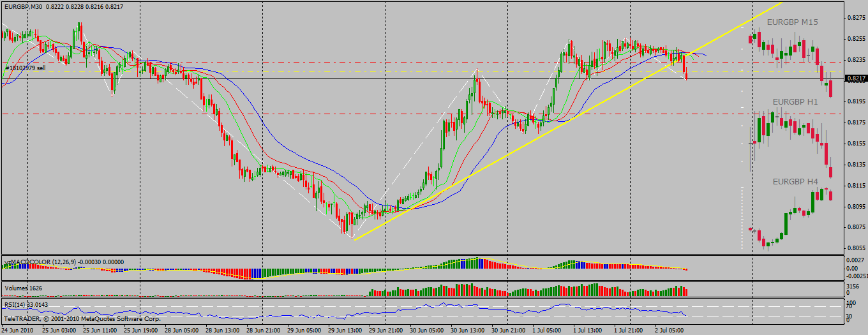Click price axis value 0.8055

856,248
